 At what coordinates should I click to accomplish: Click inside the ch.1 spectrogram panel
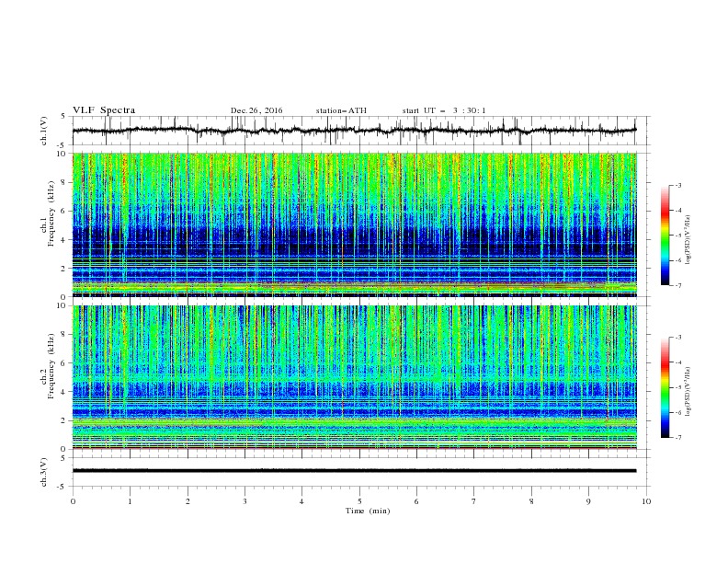[355, 224]
